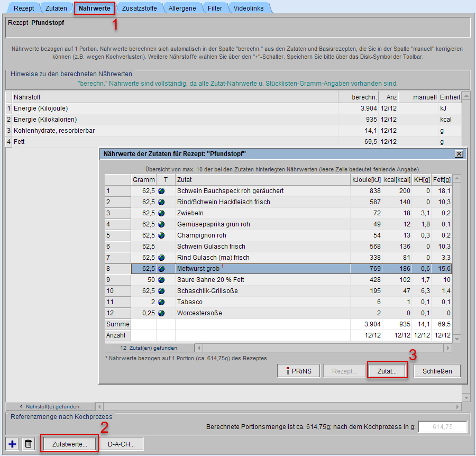Click the Schließen button
The height and width of the screenshot is (456, 476).
click(437, 371)
